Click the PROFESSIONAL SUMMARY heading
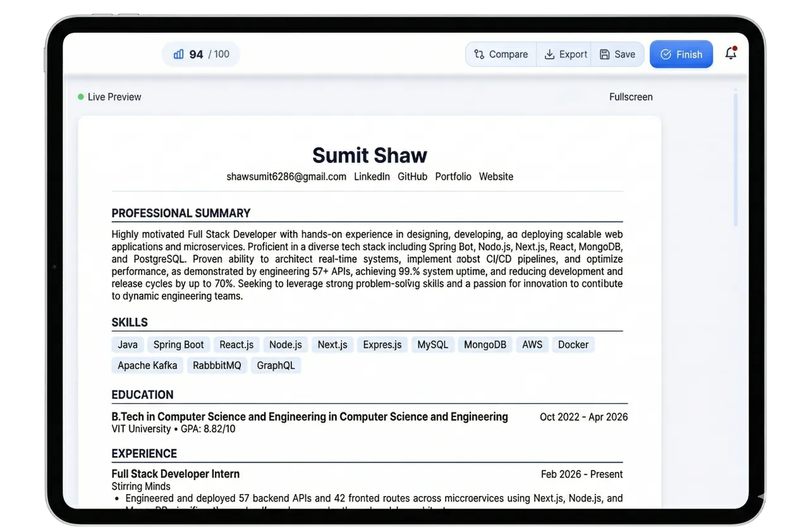Image resolution: width=809 pixels, height=532 pixels. [181, 213]
